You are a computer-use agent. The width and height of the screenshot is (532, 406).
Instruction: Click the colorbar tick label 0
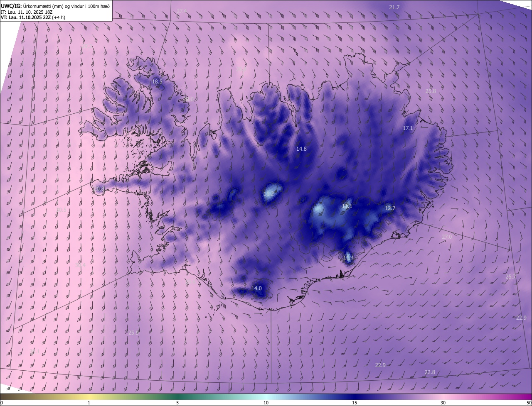[x=2, y=403]
